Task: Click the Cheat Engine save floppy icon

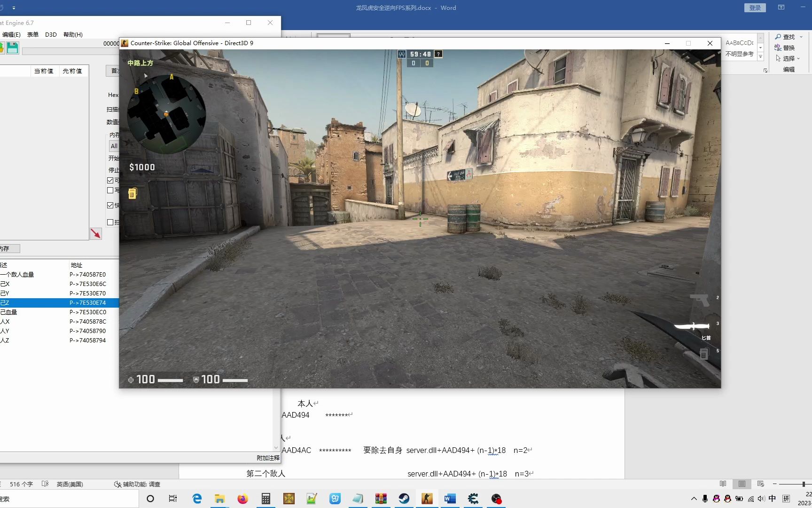Action: (x=13, y=48)
